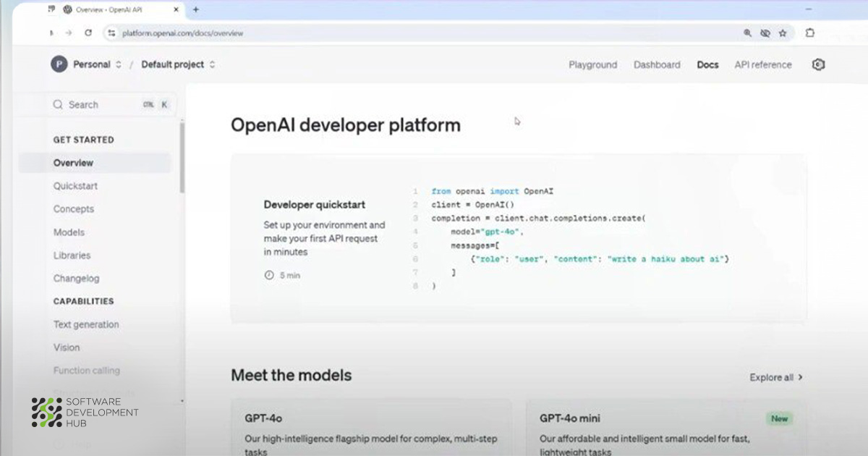Viewport: 868px width, 456px height.
Task: Open site information icon in address bar
Action: point(111,33)
